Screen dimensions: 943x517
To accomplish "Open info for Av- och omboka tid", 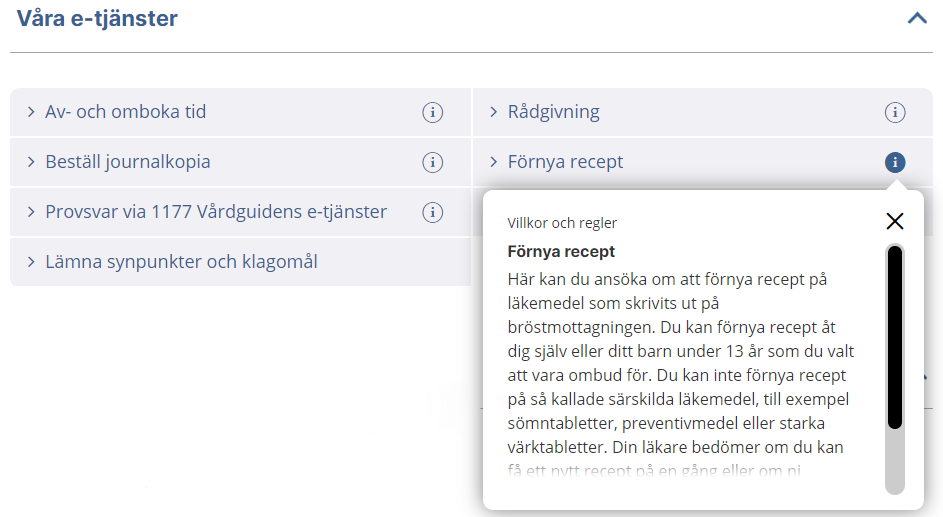I will (x=432, y=112).
